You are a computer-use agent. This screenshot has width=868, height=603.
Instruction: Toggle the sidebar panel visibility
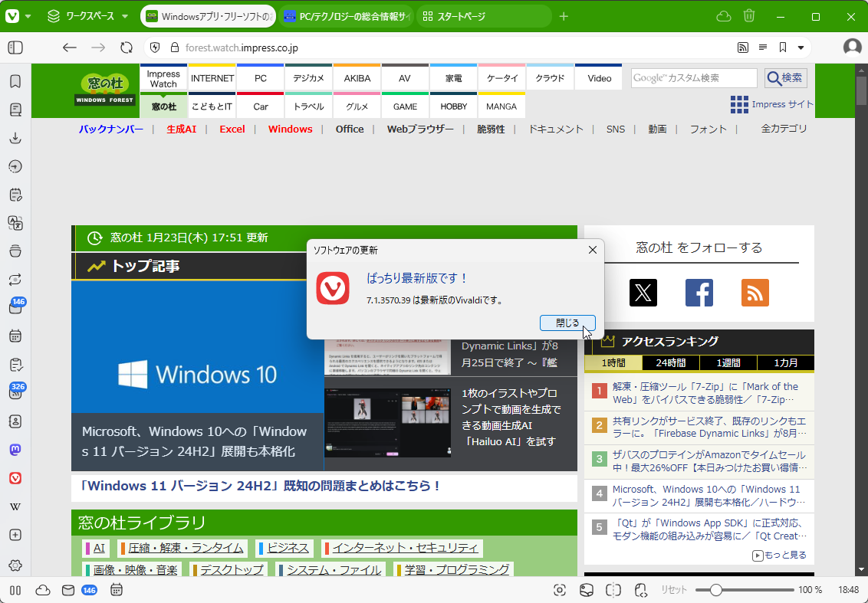pyautogui.click(x=14, y=47)
